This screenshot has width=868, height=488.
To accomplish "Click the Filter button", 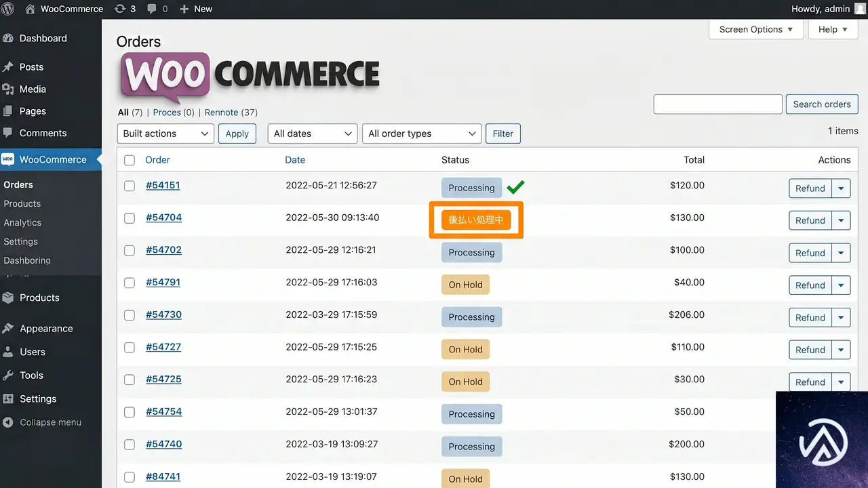I will click(503, 134).
